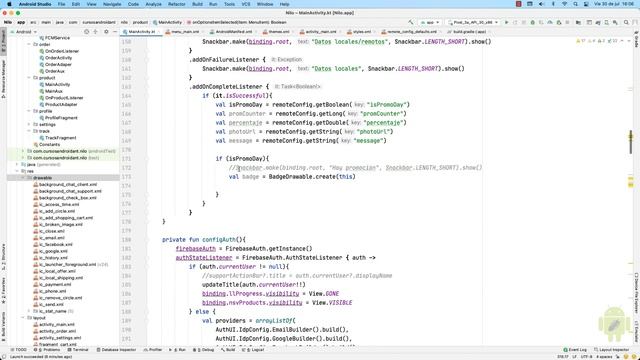Click the Make Project hammer icon
This screenshot has width=640, height=360.
click(x=411, y=22)
